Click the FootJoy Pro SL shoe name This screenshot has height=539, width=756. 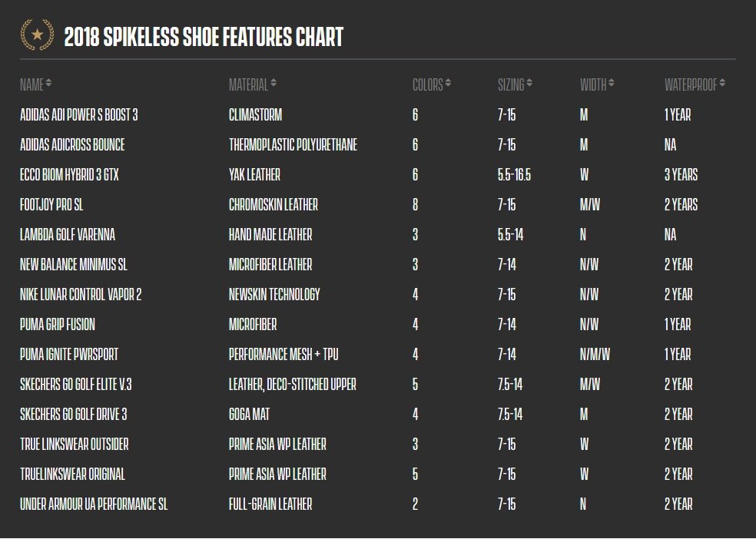point(51,205)
